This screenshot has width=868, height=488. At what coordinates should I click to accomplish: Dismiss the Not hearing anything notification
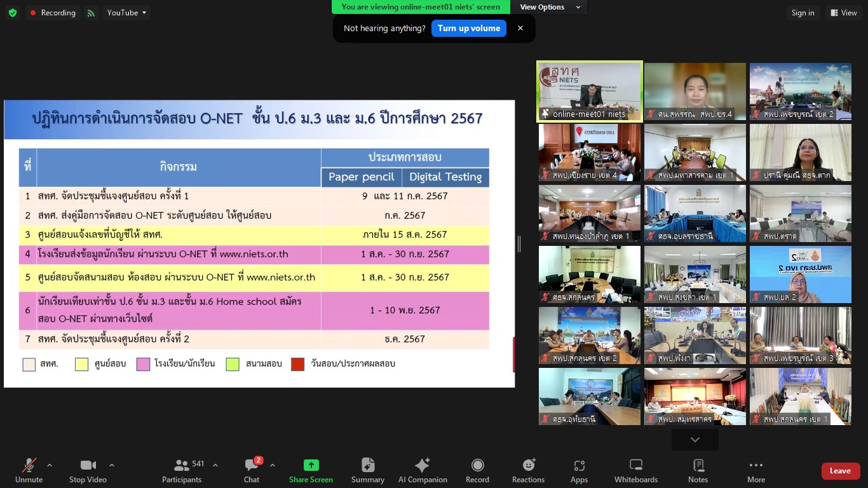tap(520, 29)
